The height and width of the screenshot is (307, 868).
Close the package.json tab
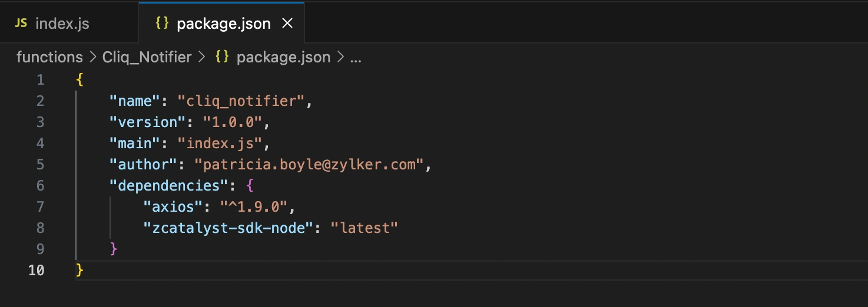pyautogui.click(x=287, y=24)
